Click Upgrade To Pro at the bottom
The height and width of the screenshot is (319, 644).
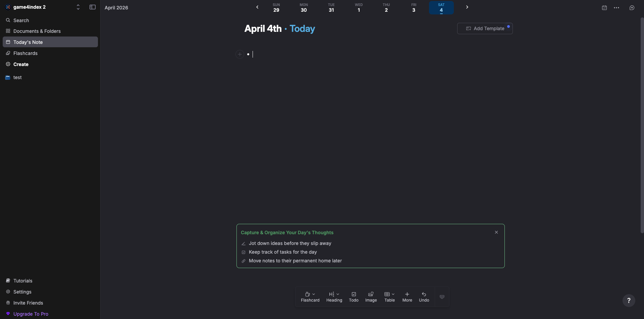(x=31, y=314)
